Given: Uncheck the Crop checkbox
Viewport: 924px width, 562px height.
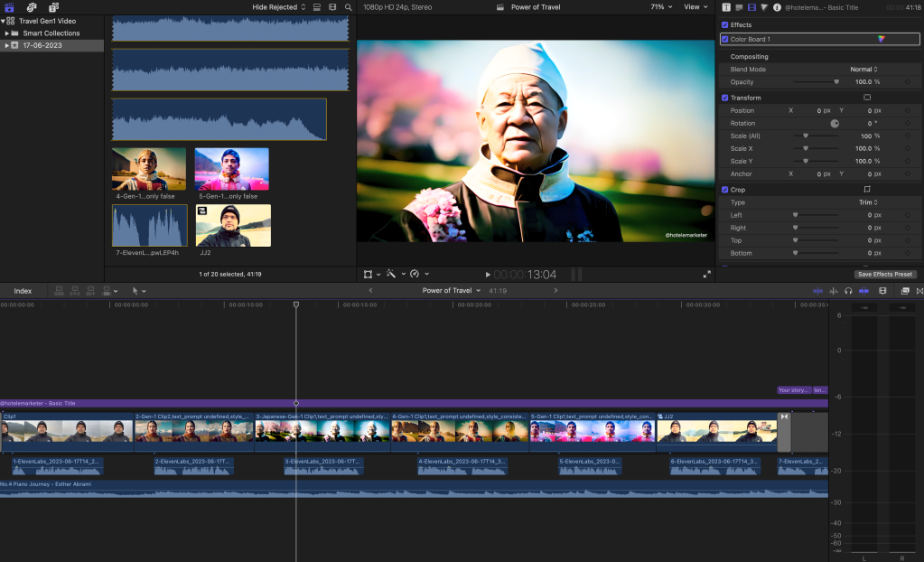Looking at the screenshot, I should 724,190.
